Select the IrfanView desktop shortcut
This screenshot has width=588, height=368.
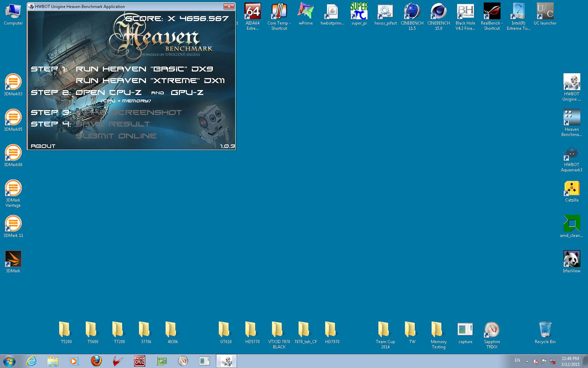coord(572,261)
